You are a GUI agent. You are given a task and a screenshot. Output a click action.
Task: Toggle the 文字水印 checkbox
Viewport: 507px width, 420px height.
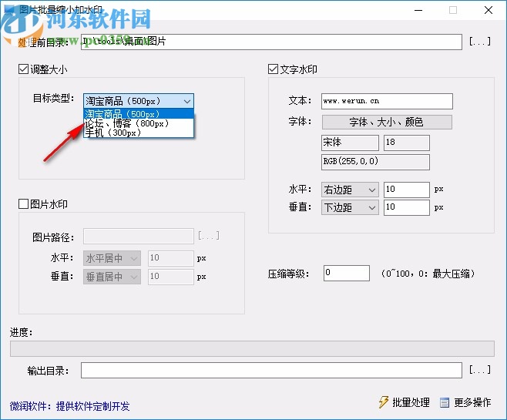point(273,69)
